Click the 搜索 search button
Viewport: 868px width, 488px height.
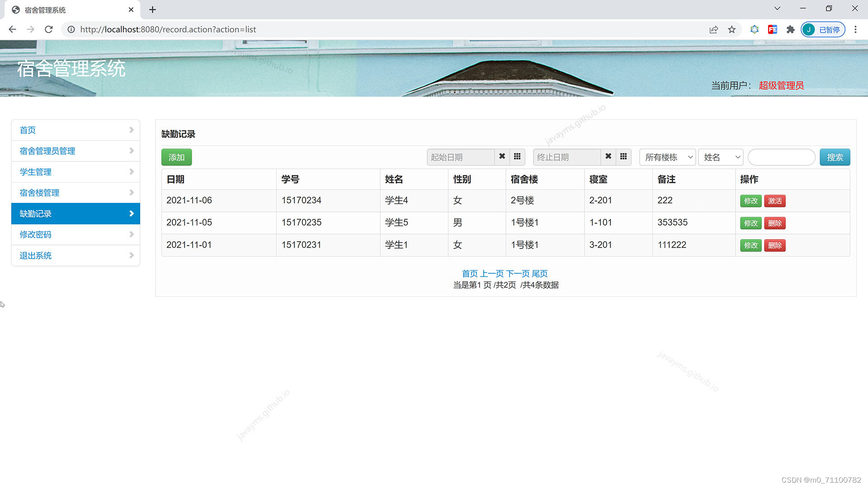point(835,157)
